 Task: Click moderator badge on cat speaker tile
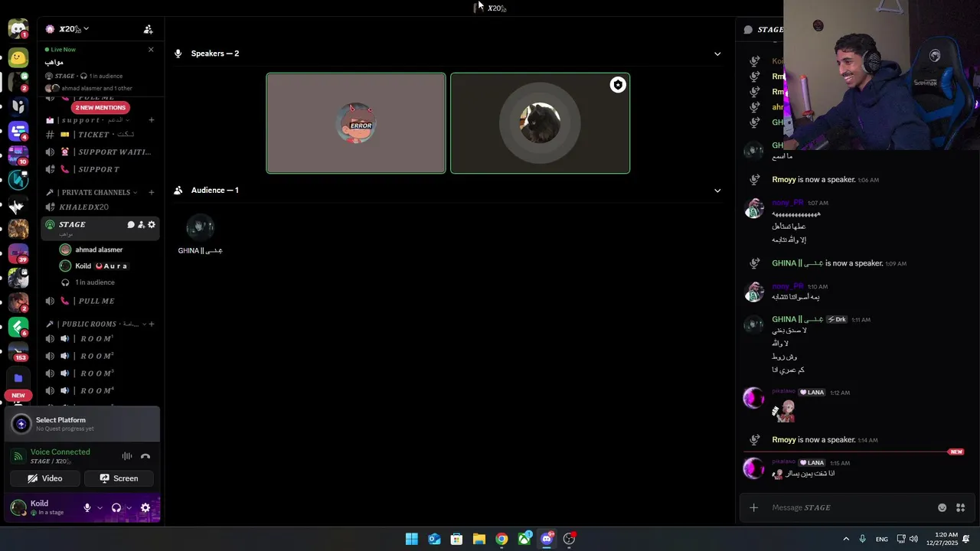click(x=618, y=85)
